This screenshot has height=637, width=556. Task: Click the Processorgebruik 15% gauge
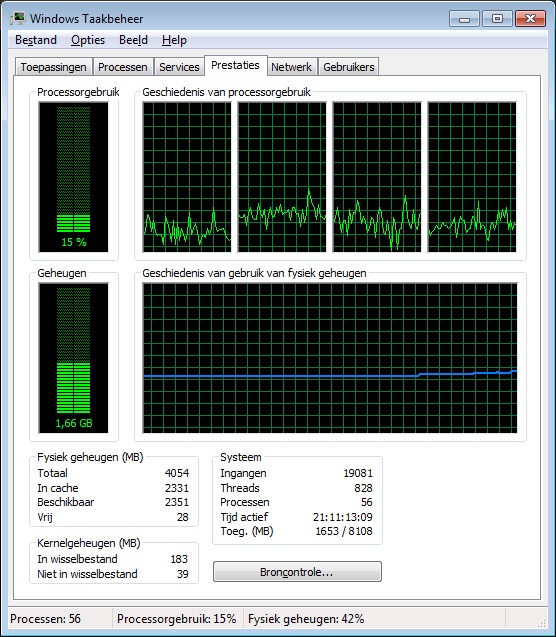click(x=74, y=177)
